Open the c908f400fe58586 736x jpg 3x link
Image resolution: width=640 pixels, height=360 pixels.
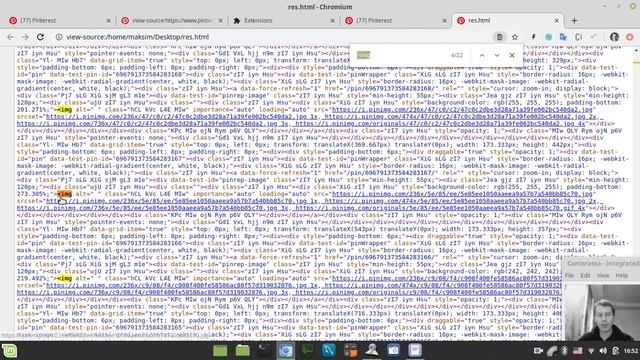point(153,292)
